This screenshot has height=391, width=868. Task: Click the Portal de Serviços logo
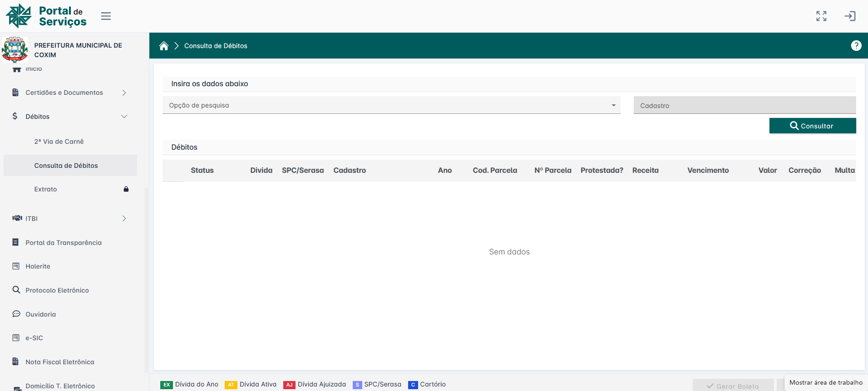point(46,16)
